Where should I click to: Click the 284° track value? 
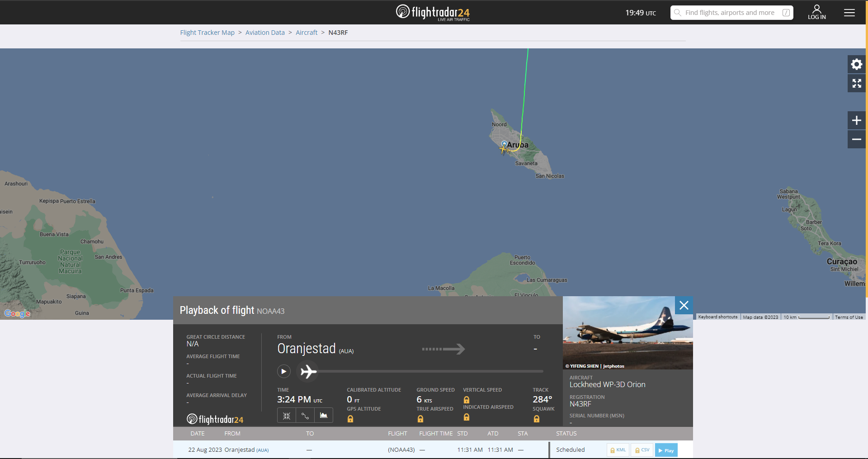542,400
